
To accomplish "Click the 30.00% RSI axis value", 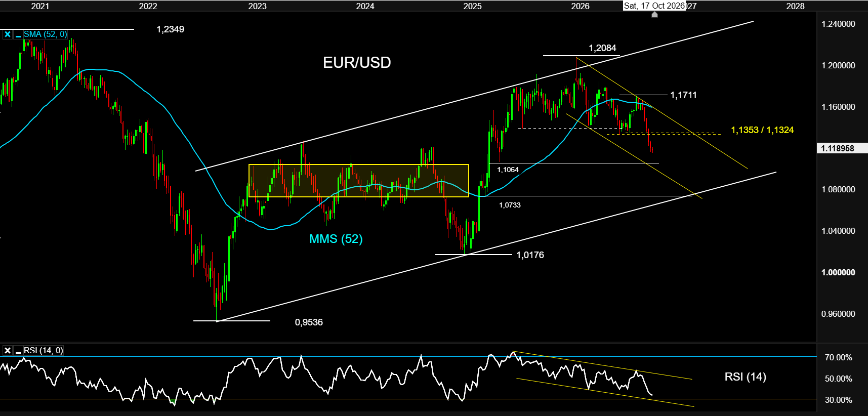I will (838, 400).
